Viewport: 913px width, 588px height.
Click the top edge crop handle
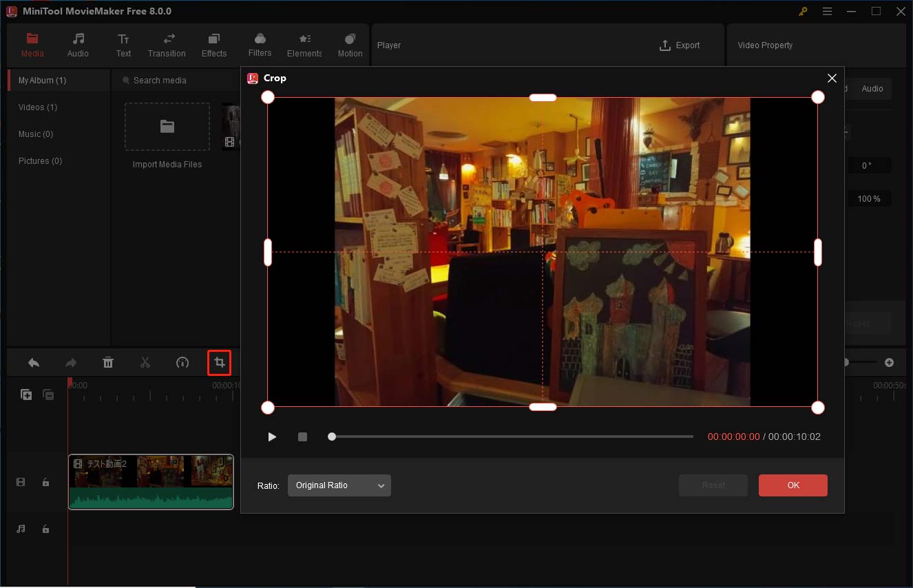click(543, 97)
